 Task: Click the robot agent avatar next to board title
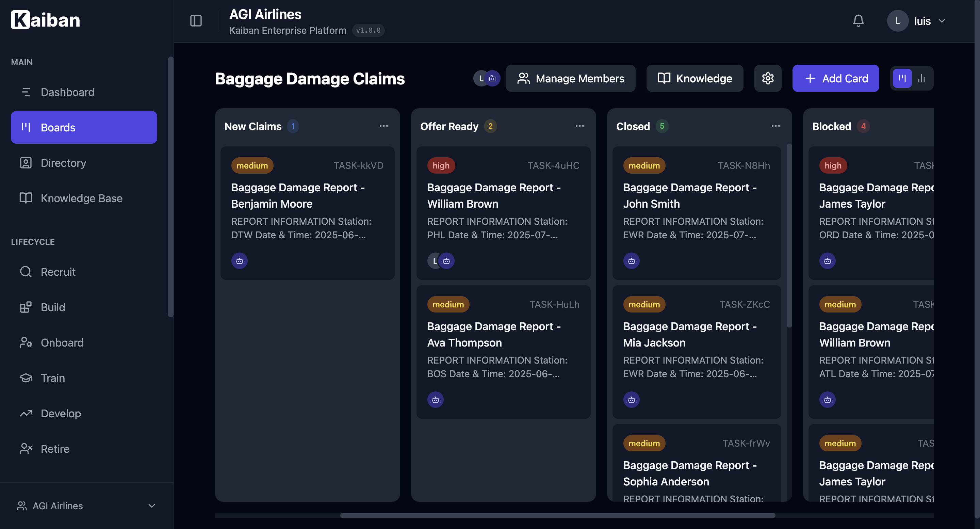click(x=492, y=78)
